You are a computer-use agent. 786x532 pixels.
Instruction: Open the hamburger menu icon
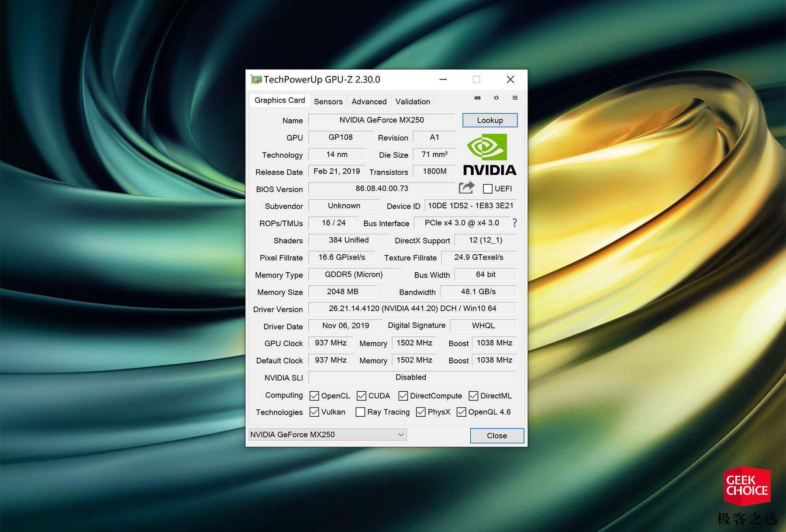(515, 98)
